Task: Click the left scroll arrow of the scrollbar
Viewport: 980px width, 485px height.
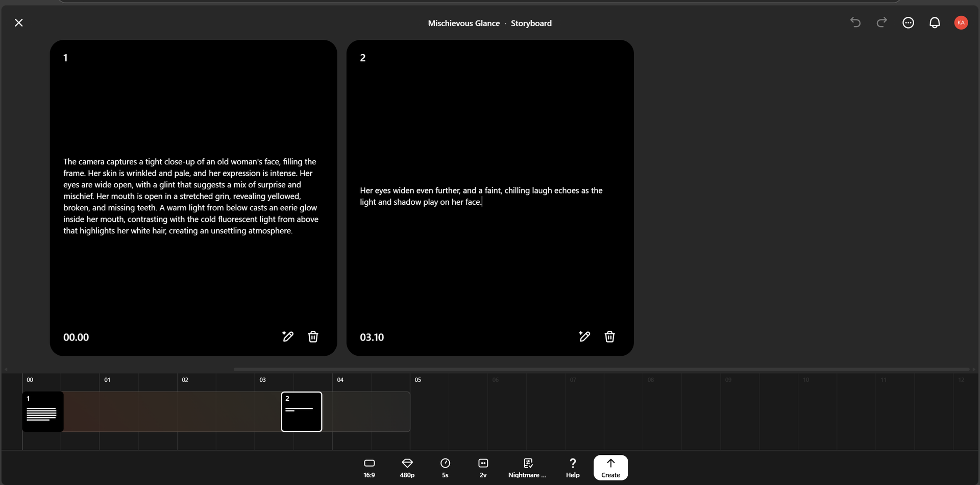Action: (6, 369)
